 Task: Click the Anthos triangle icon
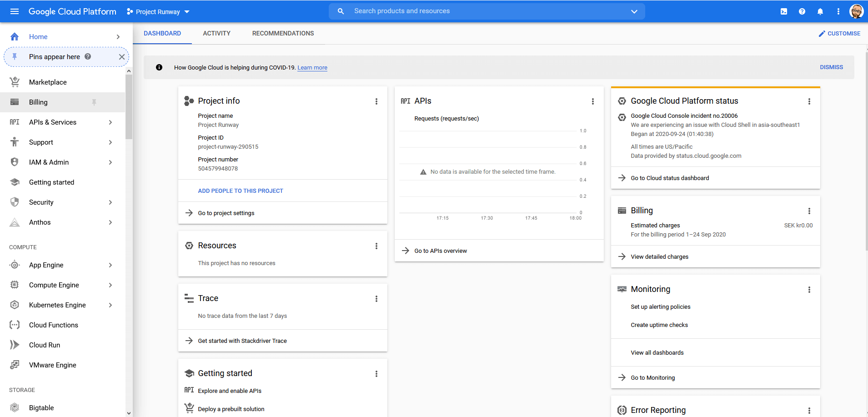[x=15, y=222]
